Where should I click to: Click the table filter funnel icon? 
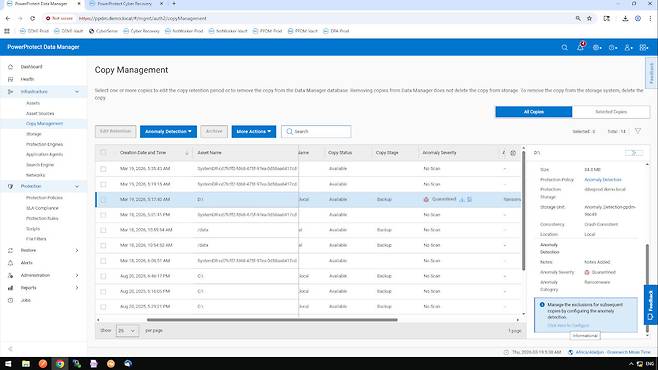click(638, 131)
